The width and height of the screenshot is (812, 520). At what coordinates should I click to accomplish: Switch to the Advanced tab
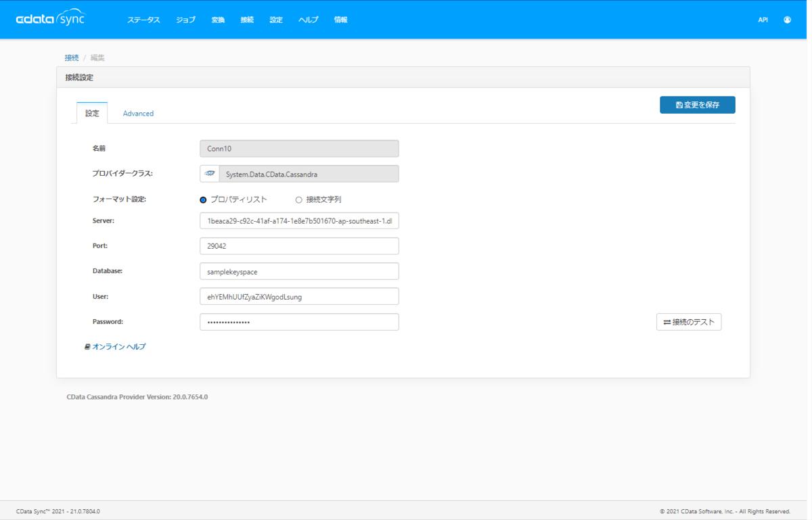[138, 113]
